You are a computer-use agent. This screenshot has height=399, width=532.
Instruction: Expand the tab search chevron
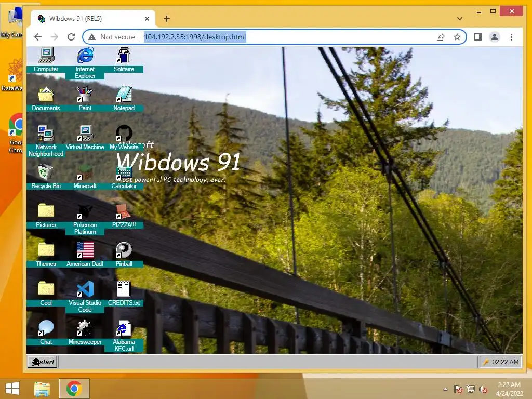460,19
